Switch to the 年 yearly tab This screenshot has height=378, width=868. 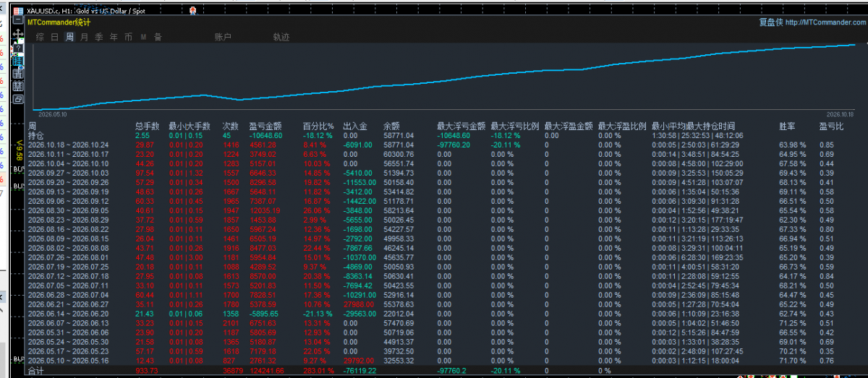coord(114,37)
